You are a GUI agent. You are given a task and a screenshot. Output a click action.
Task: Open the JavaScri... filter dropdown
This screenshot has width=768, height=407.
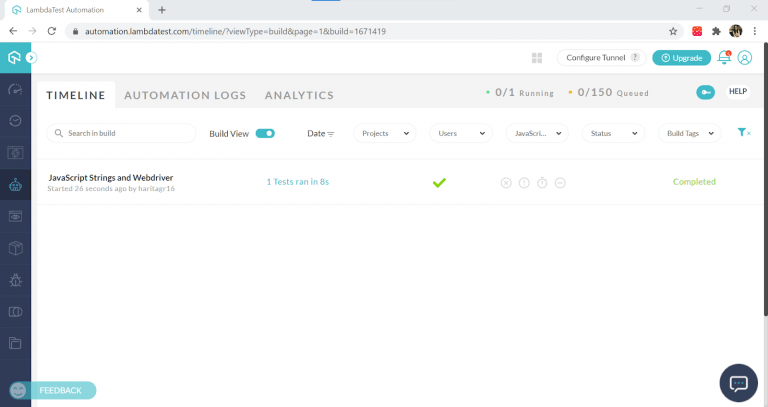click(537, 133)
